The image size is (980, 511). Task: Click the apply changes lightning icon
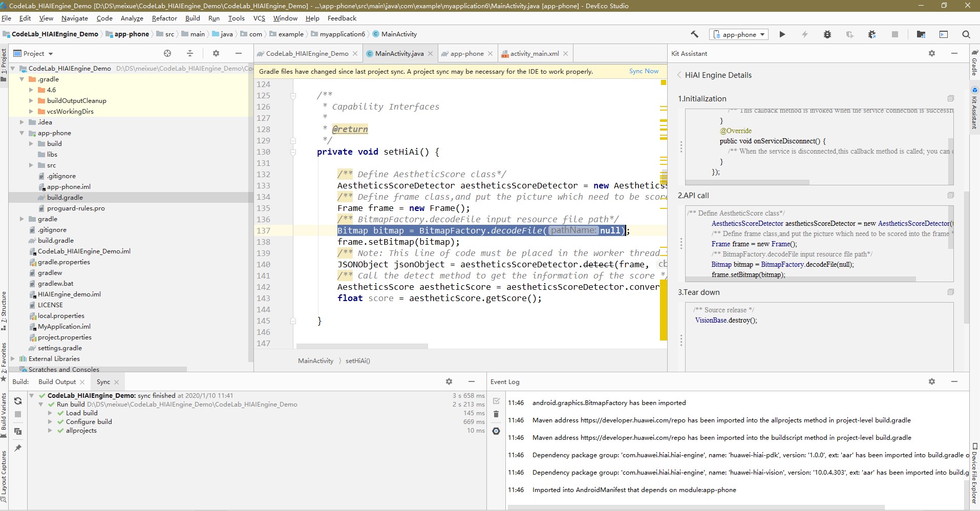(x=805, y=34)
